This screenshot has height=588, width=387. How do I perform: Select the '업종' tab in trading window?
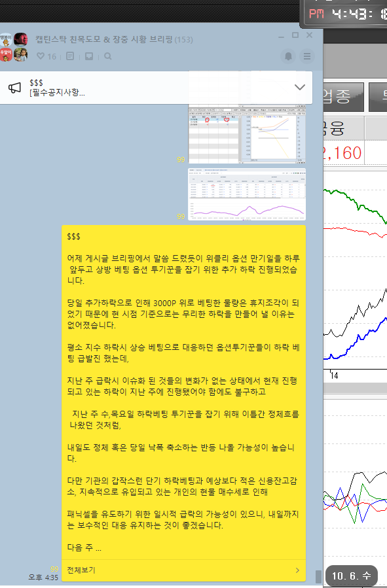tap(343, 96)
